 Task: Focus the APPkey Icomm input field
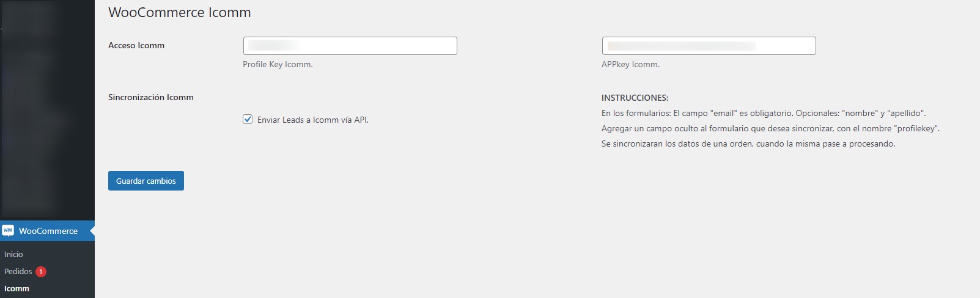point(709,46)
